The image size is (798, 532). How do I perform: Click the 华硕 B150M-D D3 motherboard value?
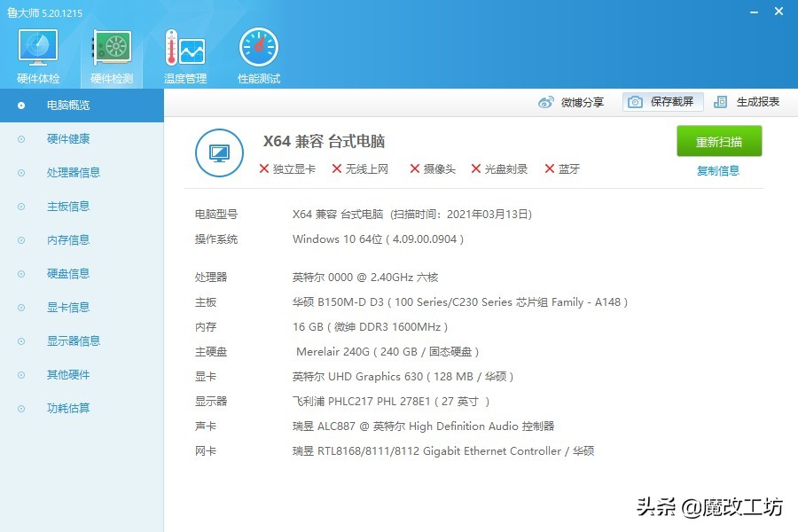(460, 301)
